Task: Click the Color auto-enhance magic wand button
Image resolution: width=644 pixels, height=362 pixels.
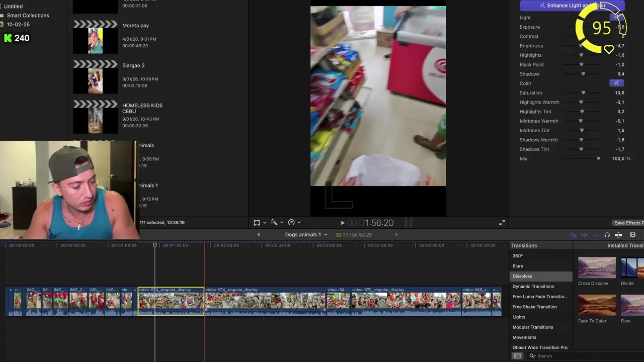Action: (x=617, y=83)
